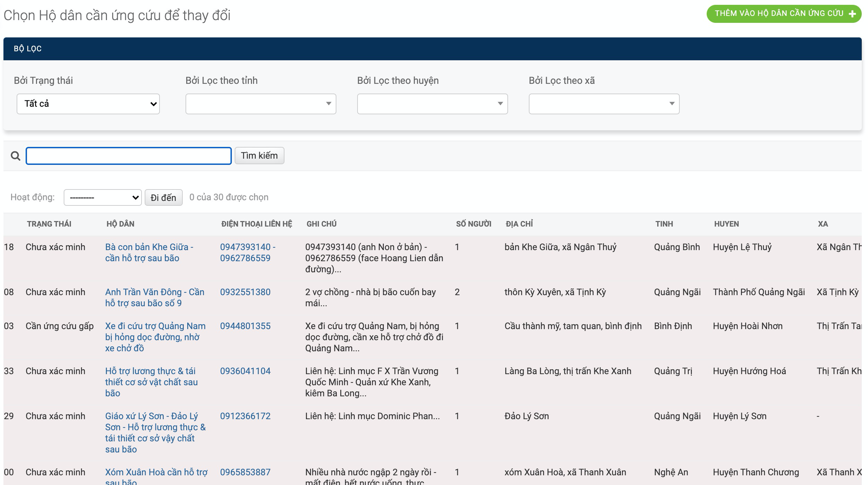Sort by 'Ghi chú' column header
868x485 pixels.
[x=322, y=224]
